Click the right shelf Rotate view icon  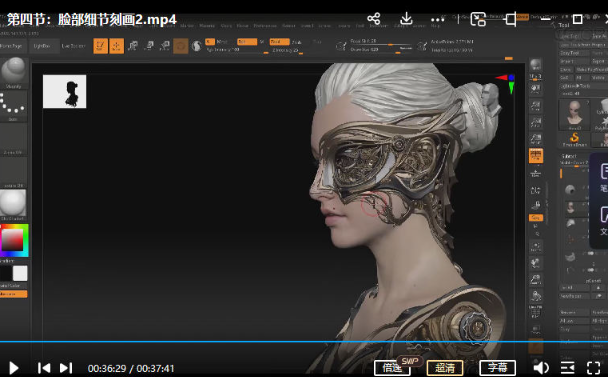point(535,296)
